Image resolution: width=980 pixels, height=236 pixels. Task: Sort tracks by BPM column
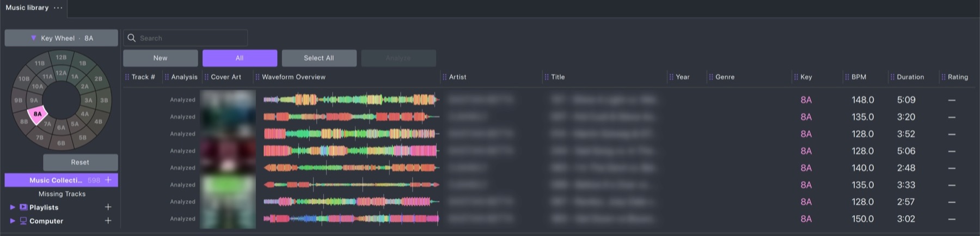click(859, 77)
